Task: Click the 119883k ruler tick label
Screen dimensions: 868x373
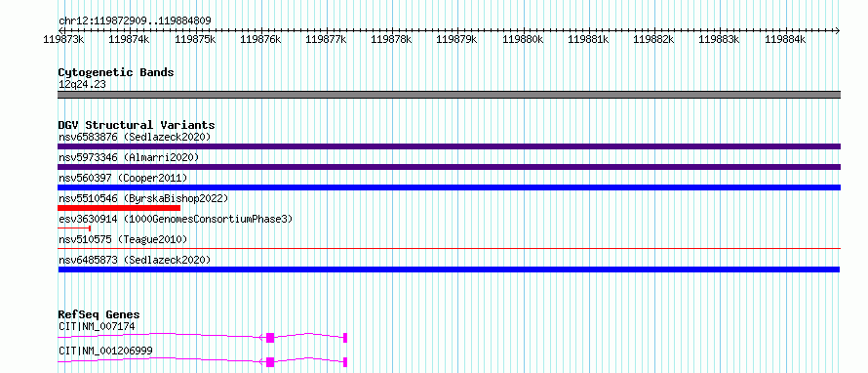Action: (x=720, y=39)
